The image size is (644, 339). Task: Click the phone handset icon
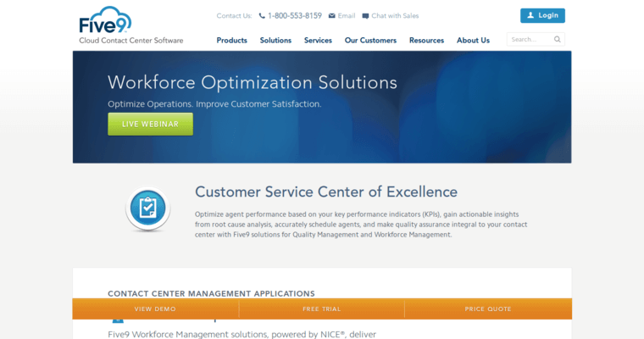click(262, 16)
